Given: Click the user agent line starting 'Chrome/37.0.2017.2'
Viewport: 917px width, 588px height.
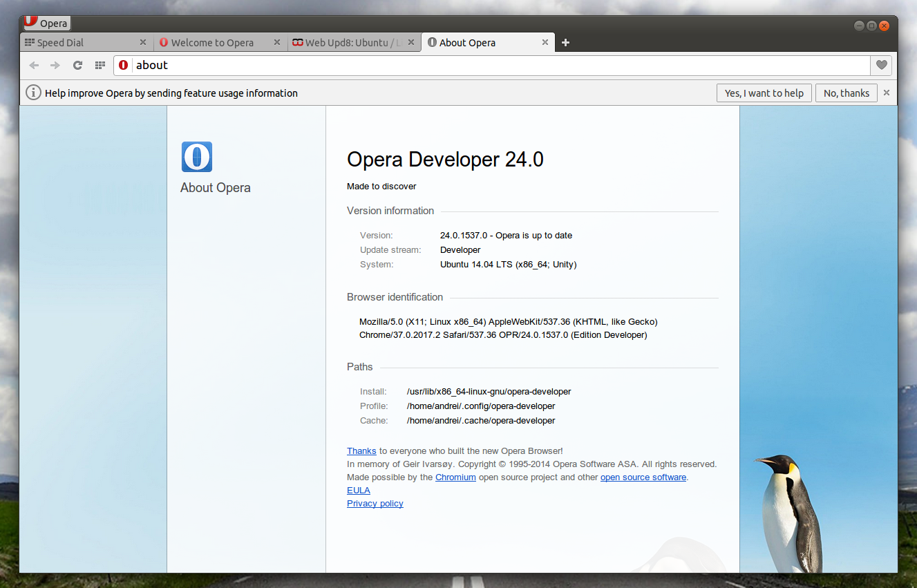Looking at the screenshot, I should click(503, 335).
